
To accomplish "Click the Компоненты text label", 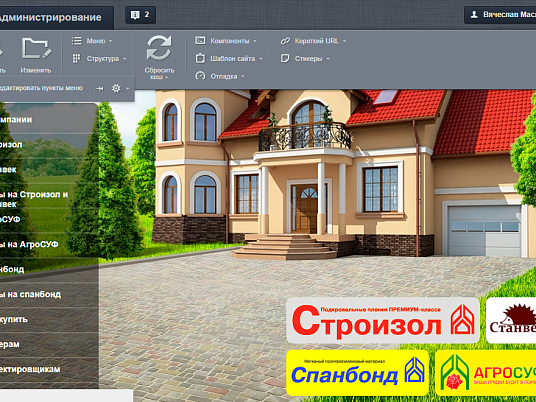I will [230, 41].
